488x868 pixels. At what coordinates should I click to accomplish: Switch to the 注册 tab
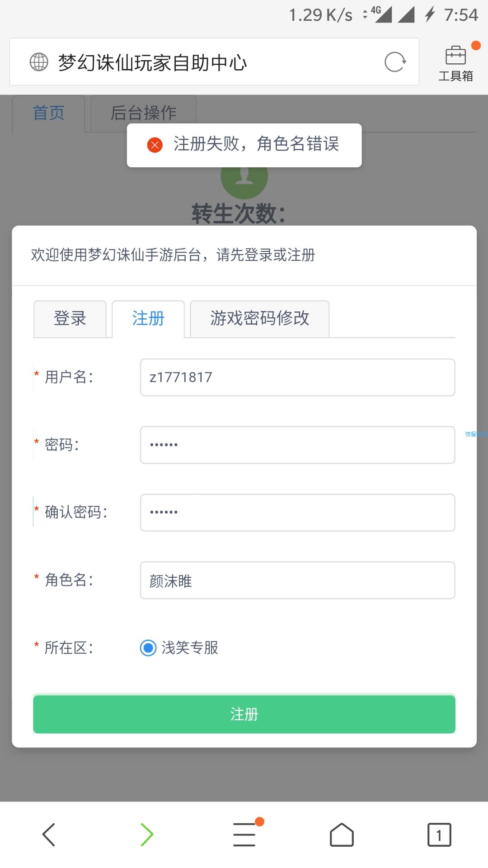click(x=148, y=319)
